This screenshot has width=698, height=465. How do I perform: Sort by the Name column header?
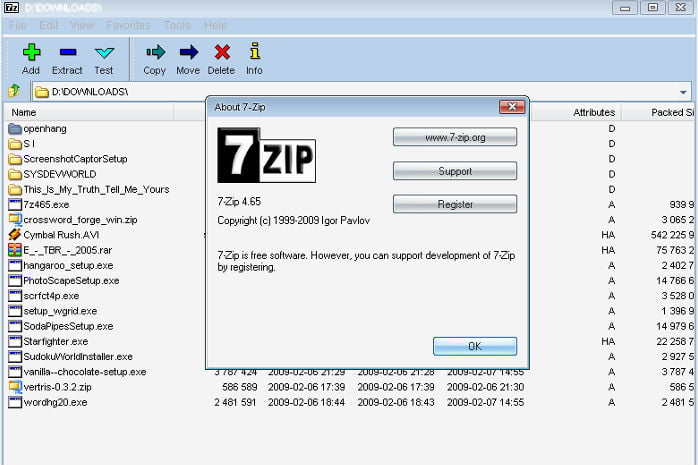point(89,113)
